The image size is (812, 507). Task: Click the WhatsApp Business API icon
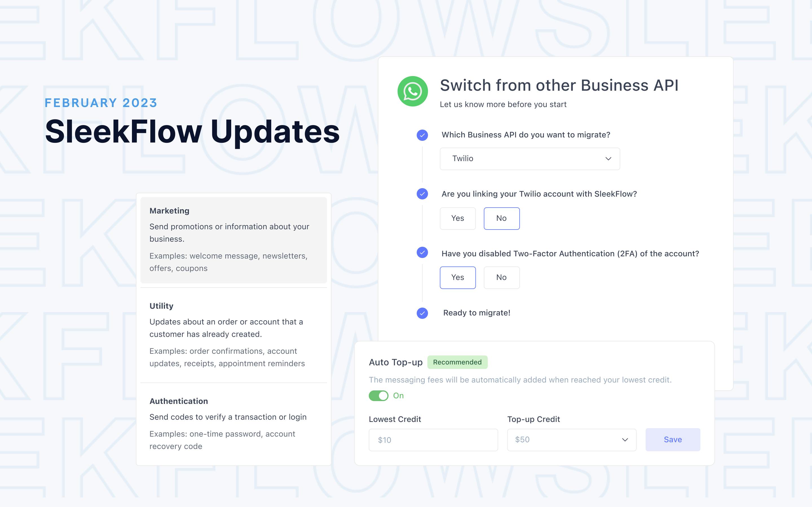(x=413, y=90)
